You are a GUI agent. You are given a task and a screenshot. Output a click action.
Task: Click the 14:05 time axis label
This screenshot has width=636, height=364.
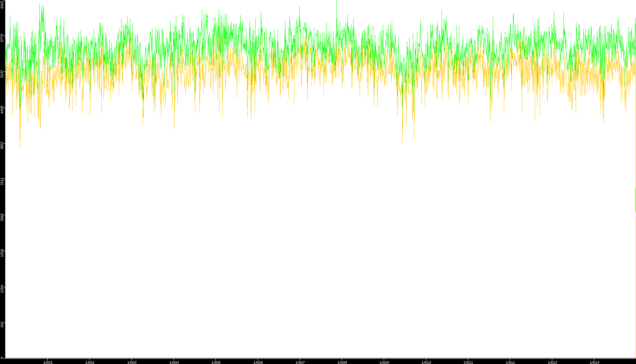pyautogui.click(x=216, y=362)
